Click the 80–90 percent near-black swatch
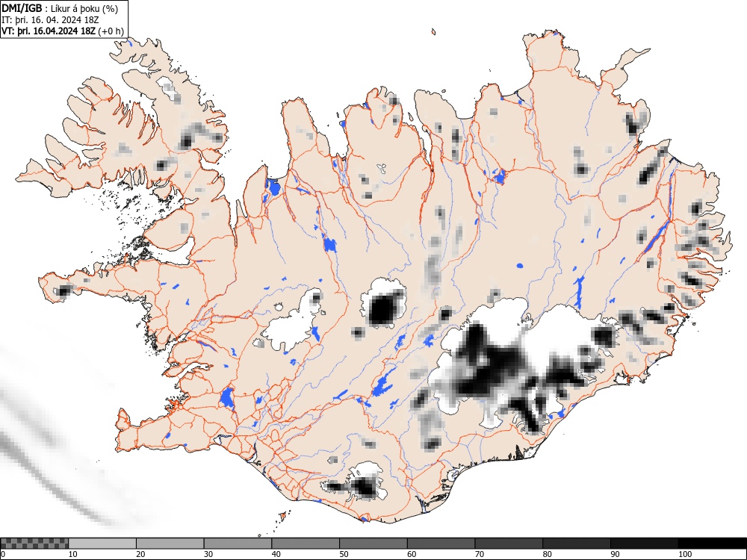 [577, 544]
